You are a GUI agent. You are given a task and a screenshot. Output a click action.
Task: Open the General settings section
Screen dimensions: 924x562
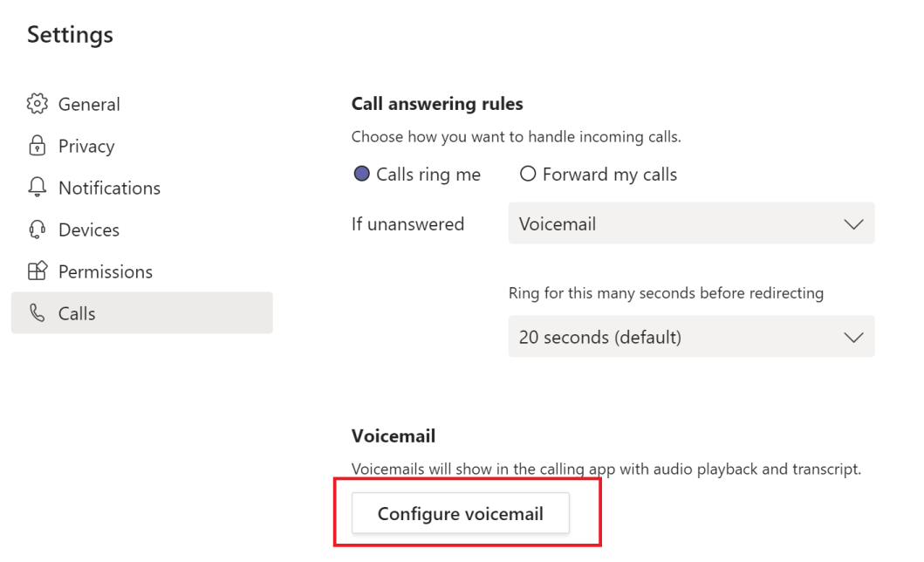point(89,104)
